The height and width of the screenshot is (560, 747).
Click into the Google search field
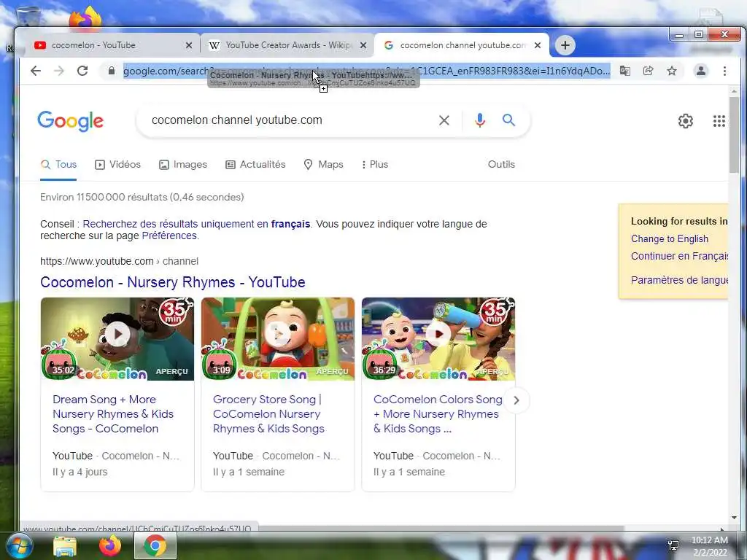(290, 120)
